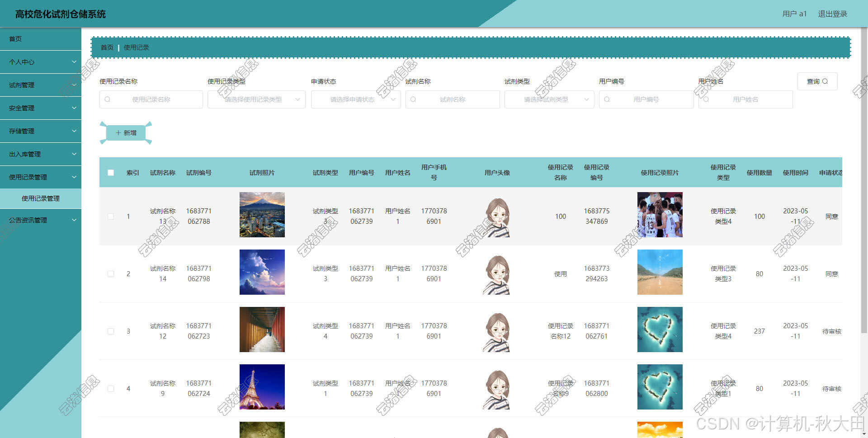Open cloud sky reagent photo in row 2
The image size is (868, 438).
tap(262, 272)
